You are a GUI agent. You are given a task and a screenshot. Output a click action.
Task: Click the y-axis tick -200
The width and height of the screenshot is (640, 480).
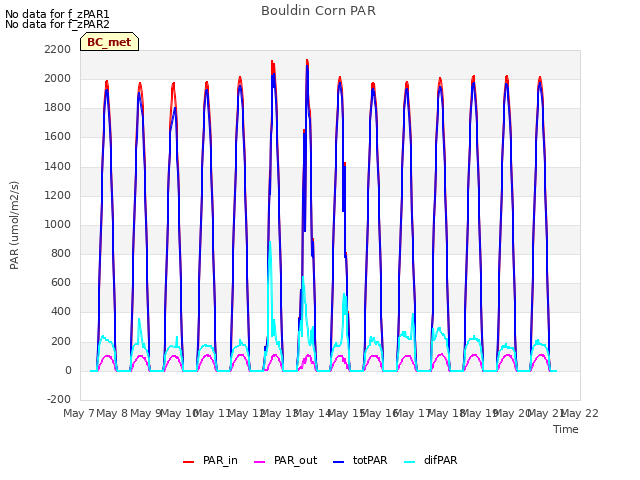click(59, 399)
